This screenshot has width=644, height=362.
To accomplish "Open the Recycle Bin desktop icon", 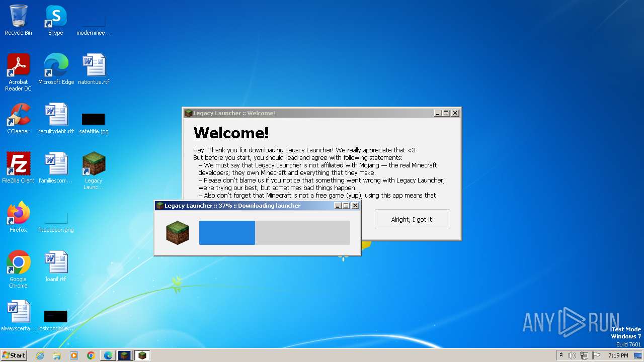I will click(18, 20).
